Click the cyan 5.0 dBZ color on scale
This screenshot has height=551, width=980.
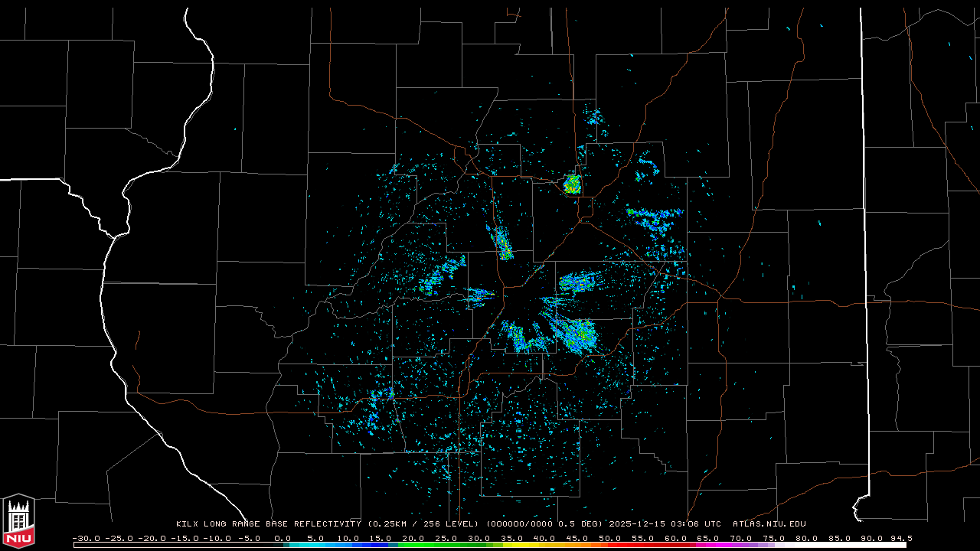click(x=315, y=545)
